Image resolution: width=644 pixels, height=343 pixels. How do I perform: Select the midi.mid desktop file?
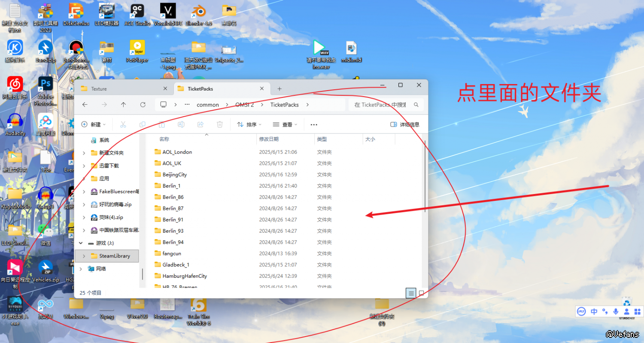tap(351, 51)
